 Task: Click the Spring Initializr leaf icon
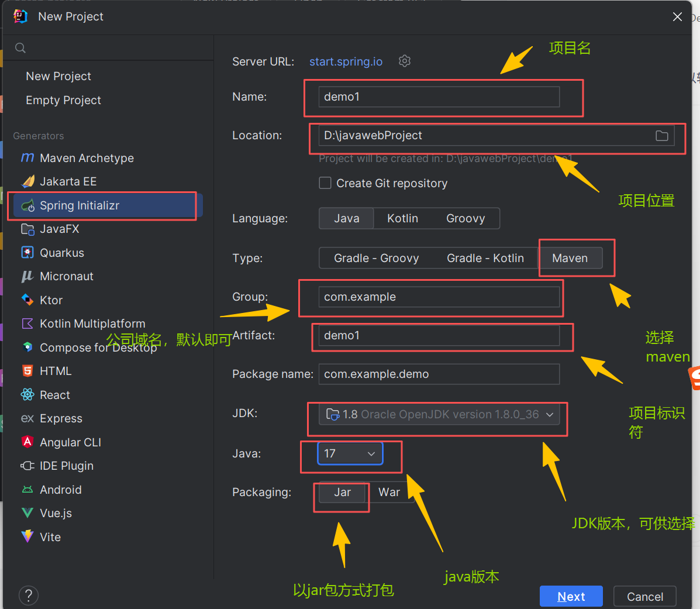[x=27, y=205]
